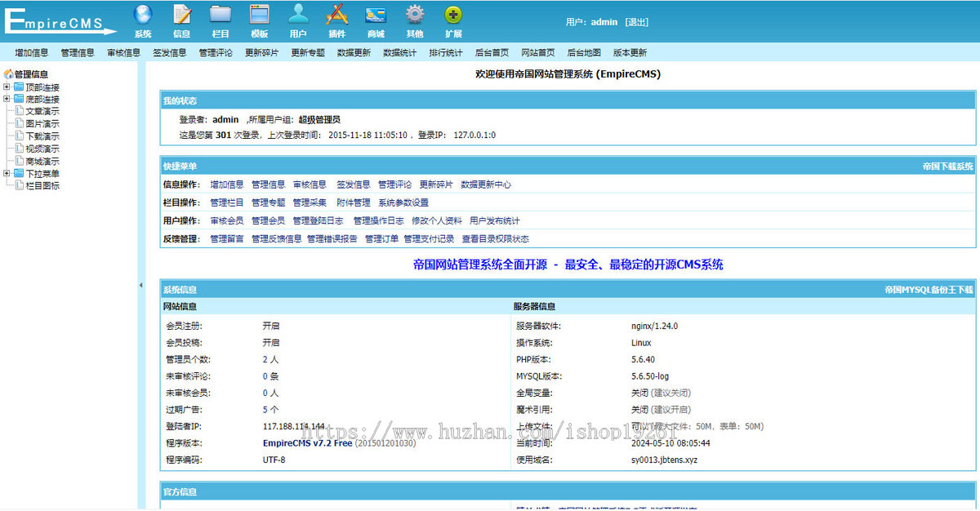Open 管理反馈信息 in quick menu
The height and width of the screenshot is (511, 980).
(277, 238)
